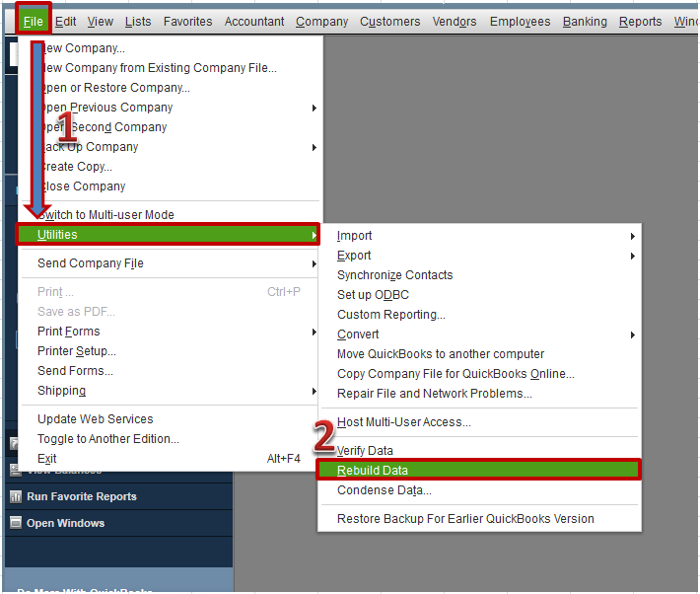Choose Exit from the File menu
The height and width of the screenshot is (594, 700).
[x=47, y=459]
